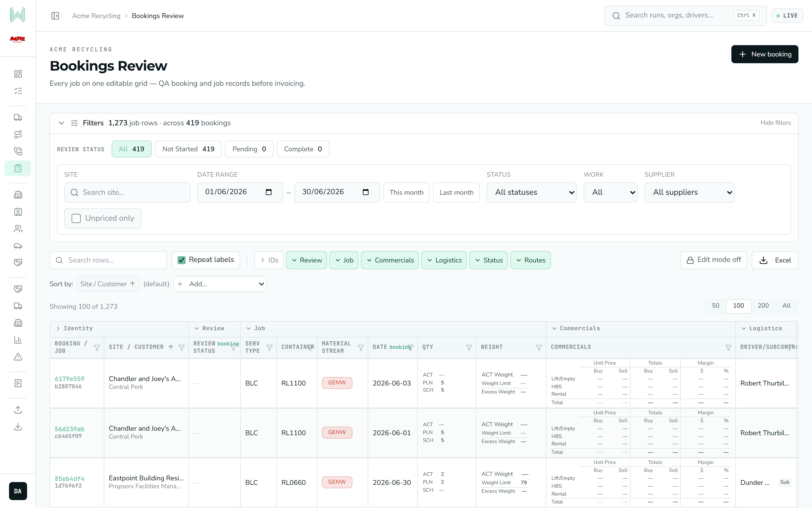Image resolution: width=812 pixels, height=508 pixels.
Task: Click the Search site input field
Action: click(127, 192)
